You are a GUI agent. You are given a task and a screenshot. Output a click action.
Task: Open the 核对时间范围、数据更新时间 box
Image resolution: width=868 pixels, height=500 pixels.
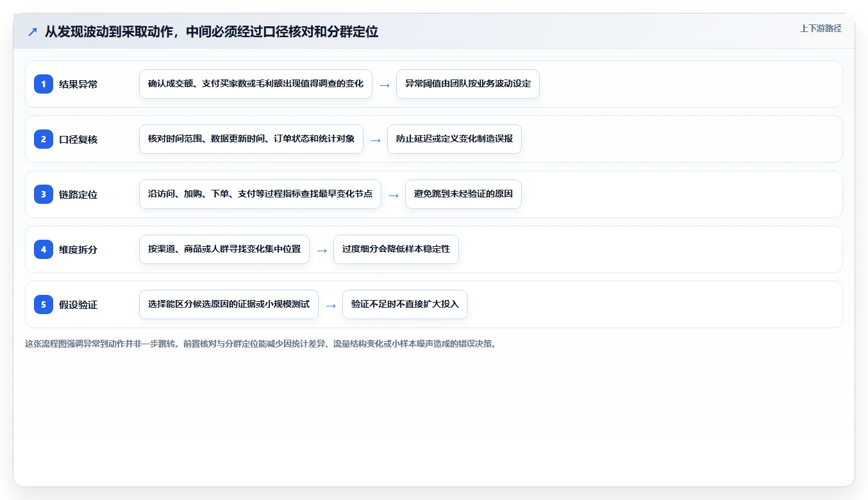(x=251, y=139)
